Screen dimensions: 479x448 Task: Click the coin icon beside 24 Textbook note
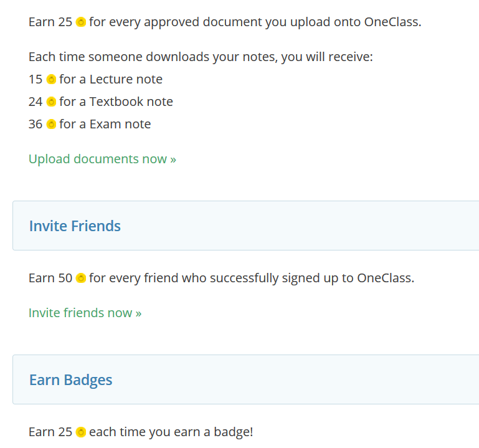coord(51,102)
